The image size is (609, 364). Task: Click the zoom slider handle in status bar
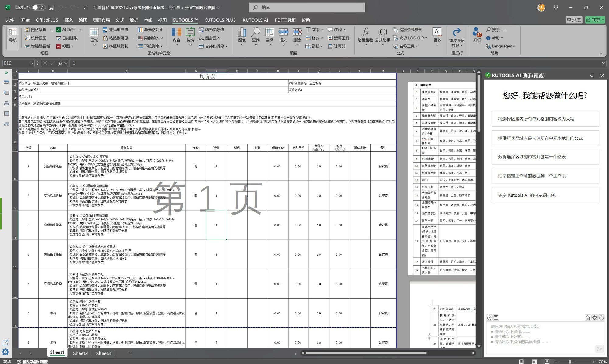(570, 362)
